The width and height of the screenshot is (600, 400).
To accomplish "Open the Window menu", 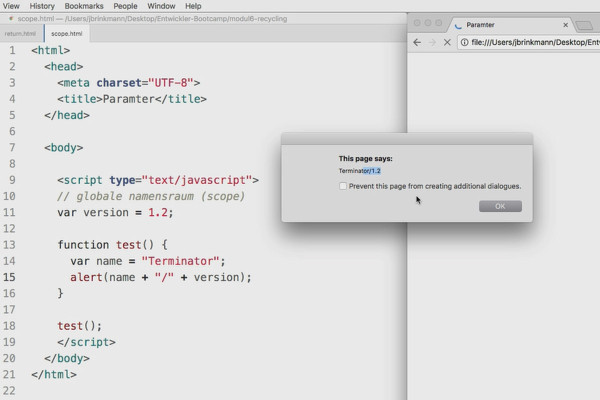I will (x=161, y=6).
